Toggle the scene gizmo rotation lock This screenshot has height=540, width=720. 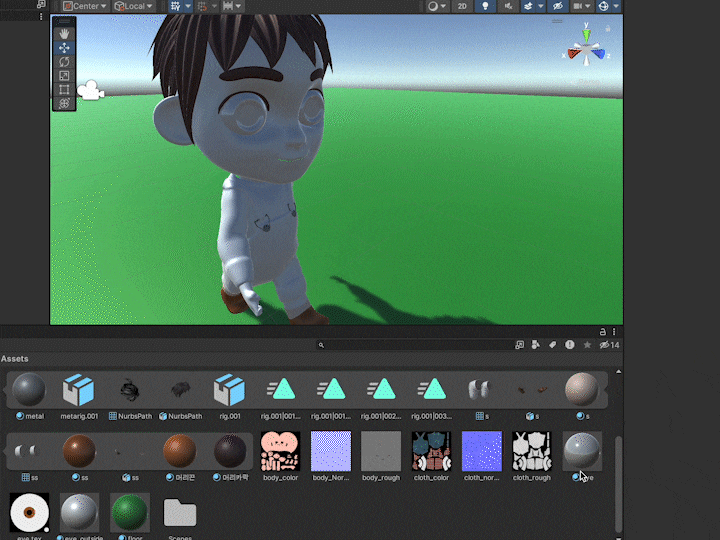[x=608, y=28]
